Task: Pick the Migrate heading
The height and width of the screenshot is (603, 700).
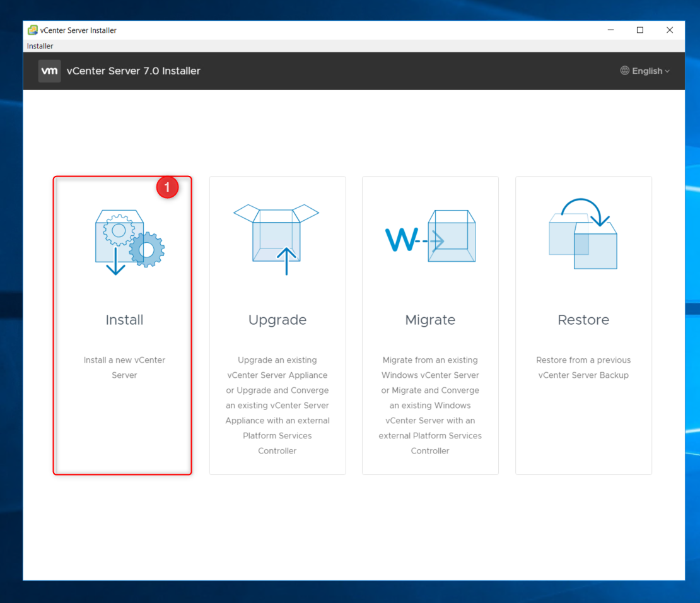Action: (430, 320)
